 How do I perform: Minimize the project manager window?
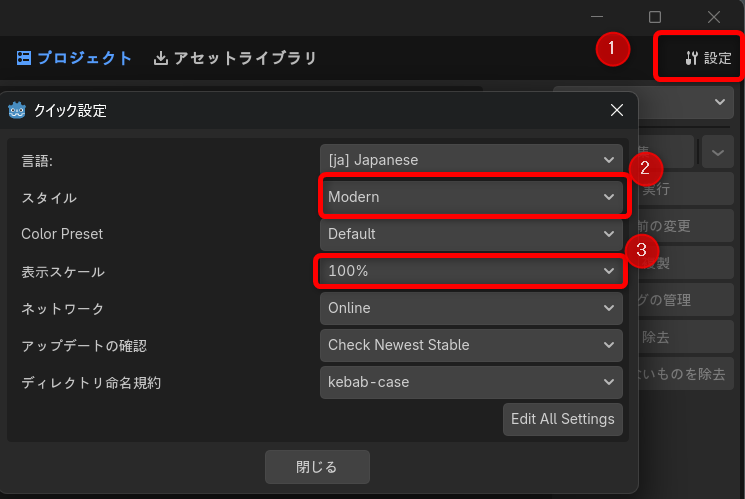tap(596, 17)
